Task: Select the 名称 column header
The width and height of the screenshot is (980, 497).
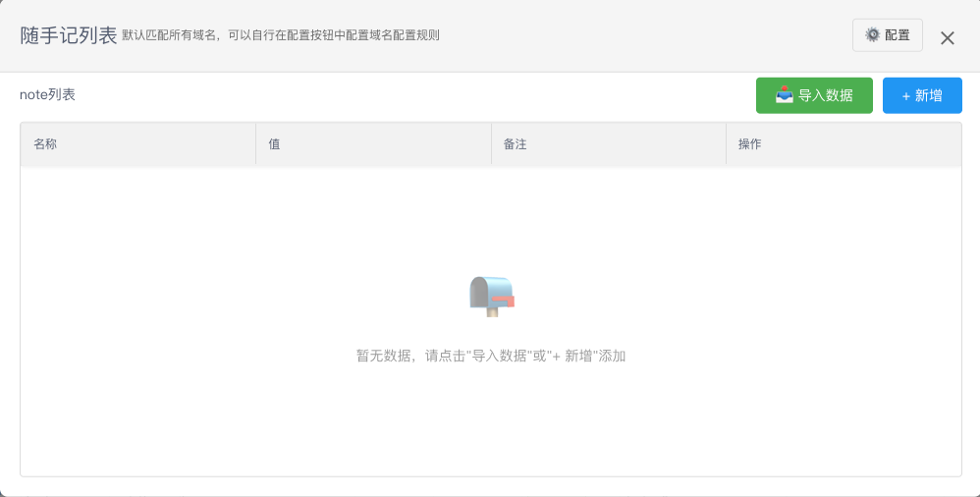Action: click(45, 144)
